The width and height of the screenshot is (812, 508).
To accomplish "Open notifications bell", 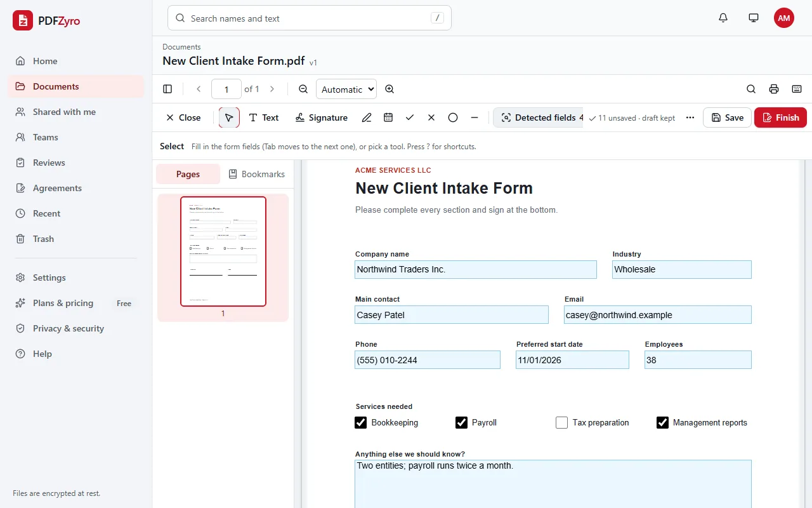I will (x=723, y=18).
